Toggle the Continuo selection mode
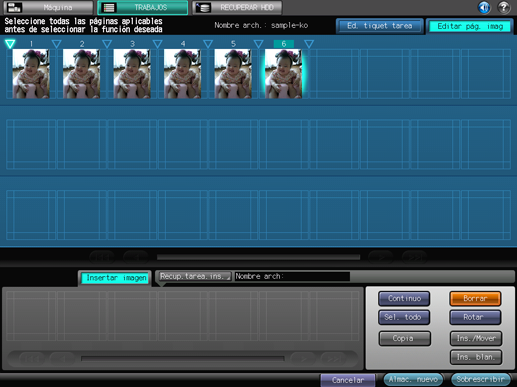Screen dimensions: 517x387 404,298
